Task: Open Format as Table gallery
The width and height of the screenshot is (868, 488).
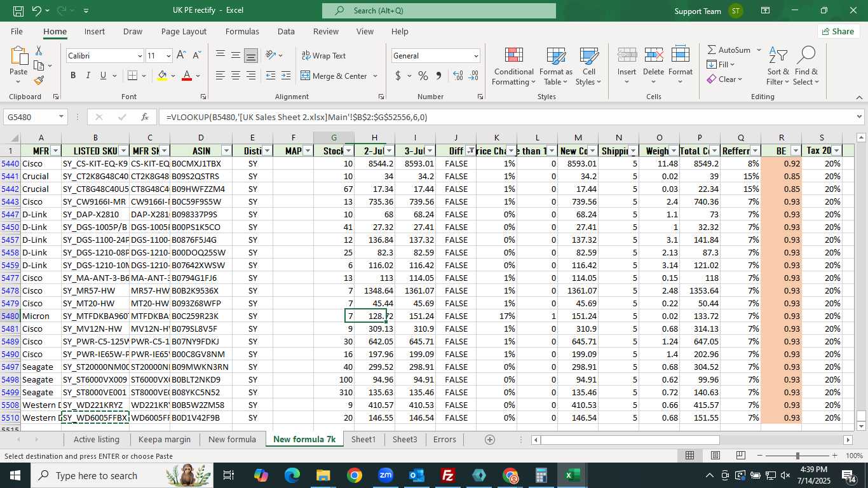Action: [555, 66]
